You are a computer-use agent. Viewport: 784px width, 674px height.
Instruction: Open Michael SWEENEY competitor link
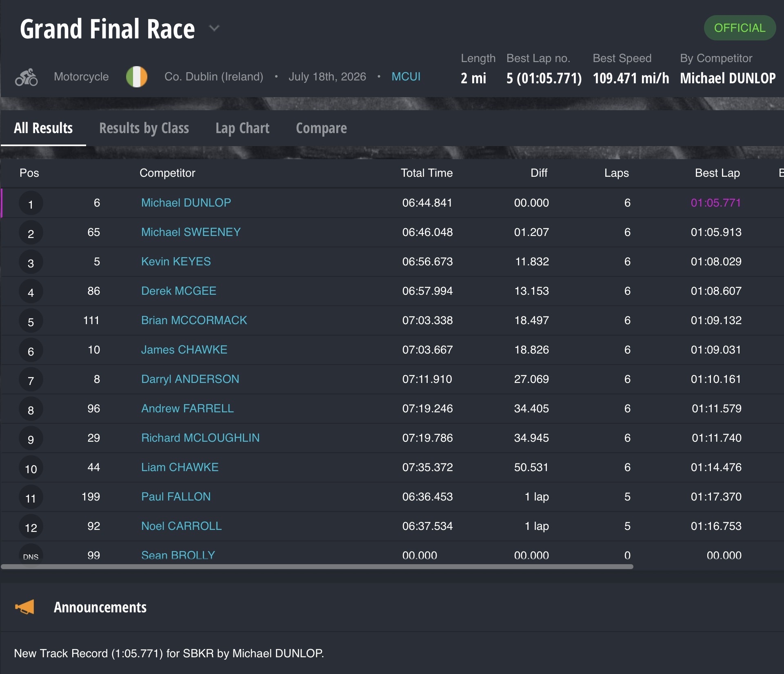tap(191, 232)
